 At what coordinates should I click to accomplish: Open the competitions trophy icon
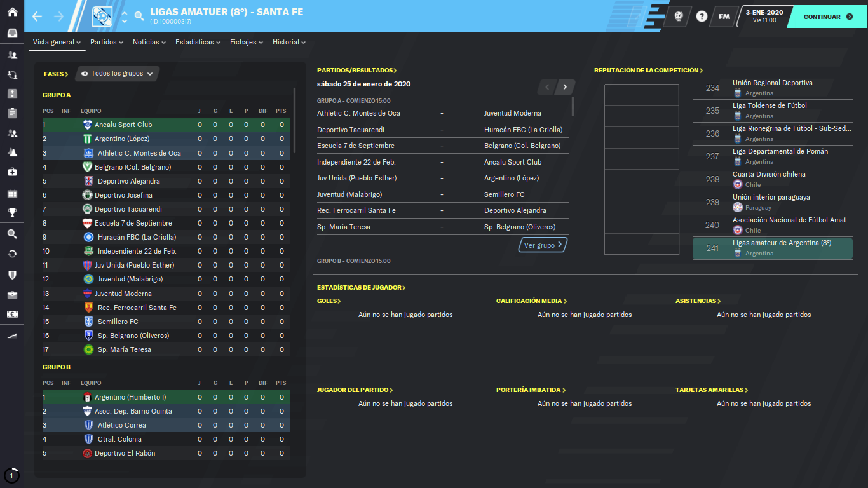11,212
